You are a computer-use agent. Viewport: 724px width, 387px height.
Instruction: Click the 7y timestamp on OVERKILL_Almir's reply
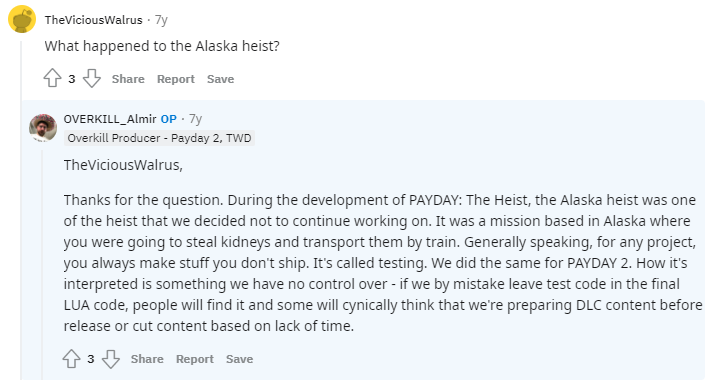[x=195, y=119]
